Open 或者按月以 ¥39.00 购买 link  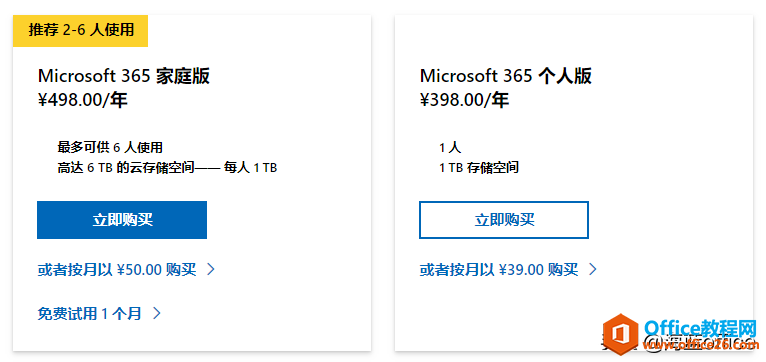pyautogui.click(x=499, y=269)
